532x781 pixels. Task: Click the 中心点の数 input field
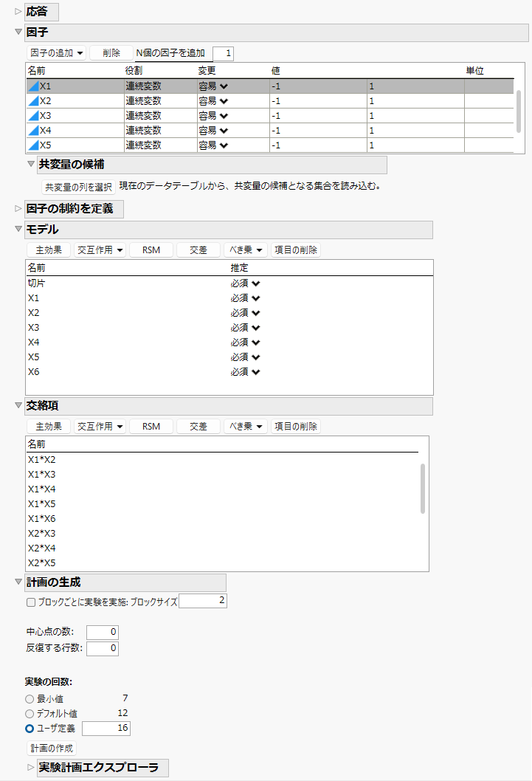click(103, 632)
